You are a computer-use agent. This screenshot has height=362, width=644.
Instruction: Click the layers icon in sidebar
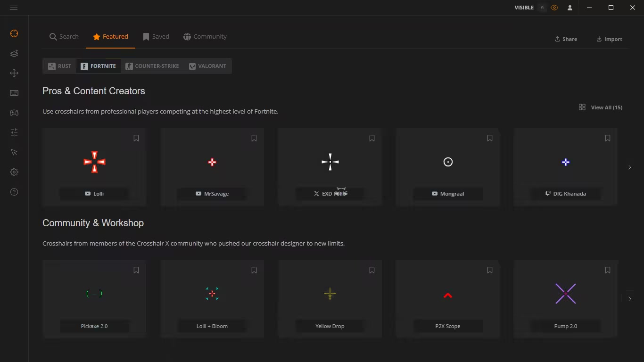[x=14, y=53]
